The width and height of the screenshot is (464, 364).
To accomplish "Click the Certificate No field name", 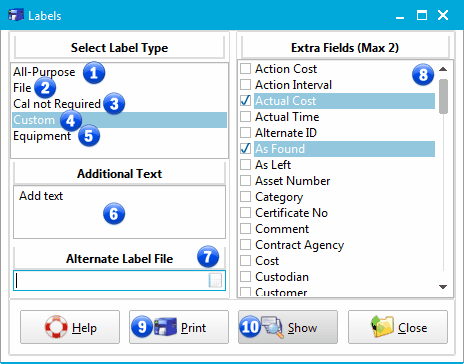I will (292, 213).
